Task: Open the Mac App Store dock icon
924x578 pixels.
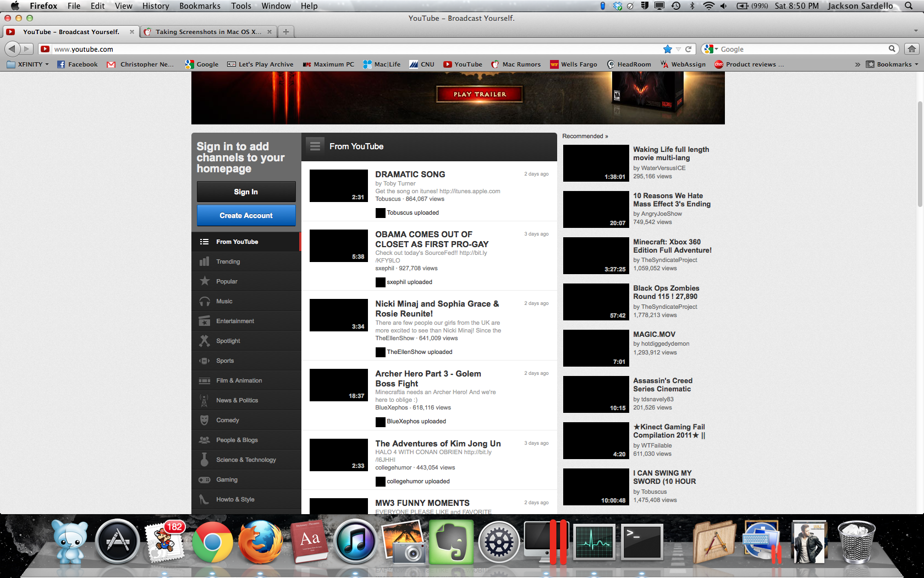Action: pyautogui.click(x=117, y=542)
